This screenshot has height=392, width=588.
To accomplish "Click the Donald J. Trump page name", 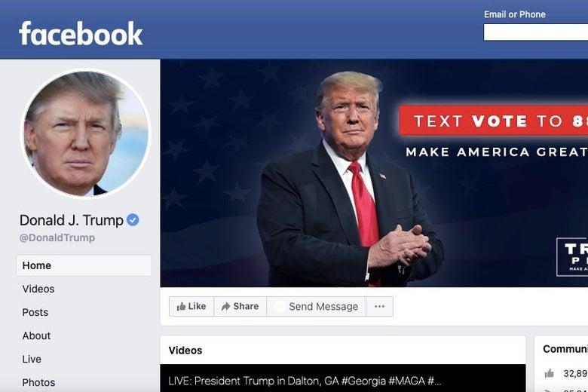I will point(72,220).
